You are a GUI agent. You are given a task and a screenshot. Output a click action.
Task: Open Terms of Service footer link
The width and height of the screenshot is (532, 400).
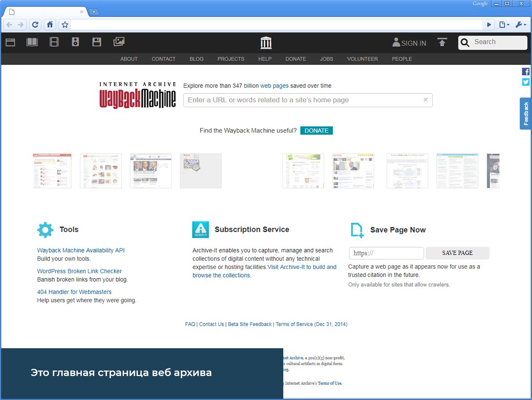pyautogui.click(x=312, y=324)
